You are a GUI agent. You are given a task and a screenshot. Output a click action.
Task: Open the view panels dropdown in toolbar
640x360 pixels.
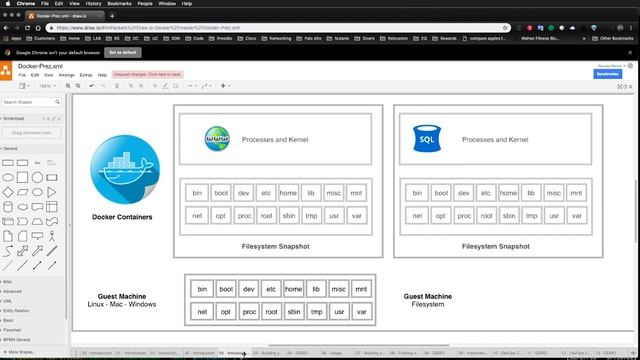(24, 86)
